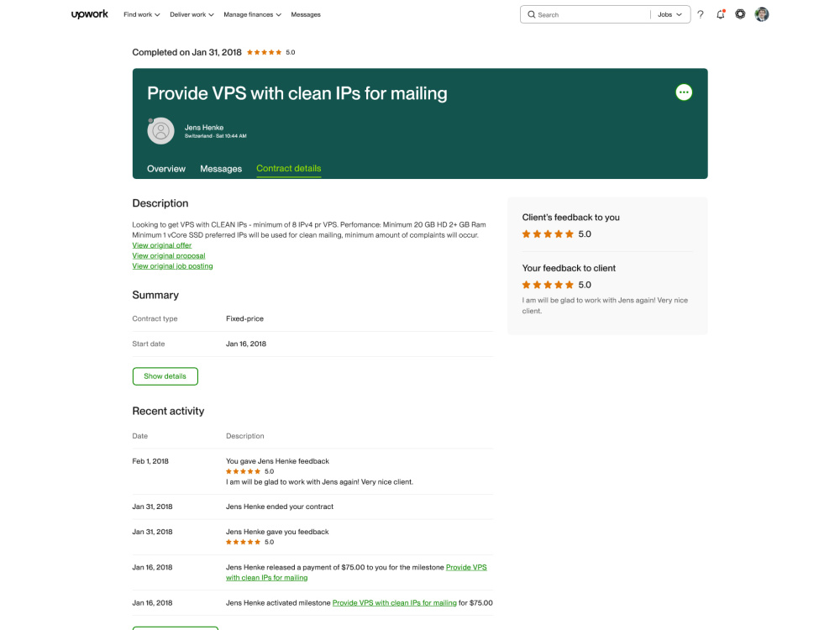This screenshot has width=840, height=630.
Task: Click Jens Henke's avatar placeholder
Action: tap(160, 131)
